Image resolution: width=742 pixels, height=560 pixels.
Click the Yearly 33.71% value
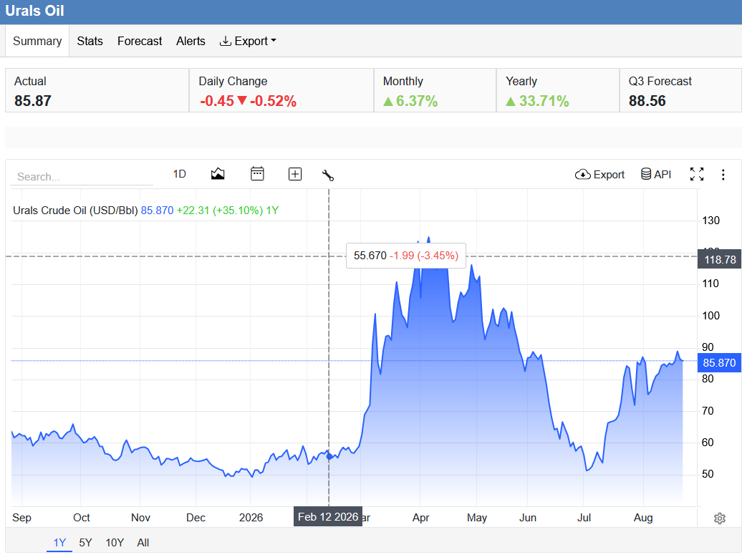pos(544,101)
